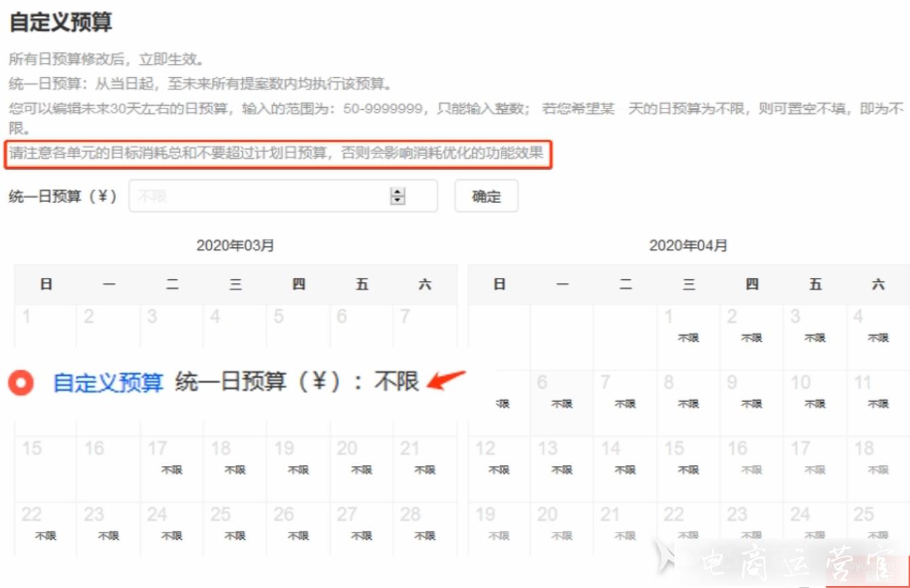Click March 15 calendar cell
The height and width of the screenshot is (588, 910).
pyautogui.click(x=45, y=469)
